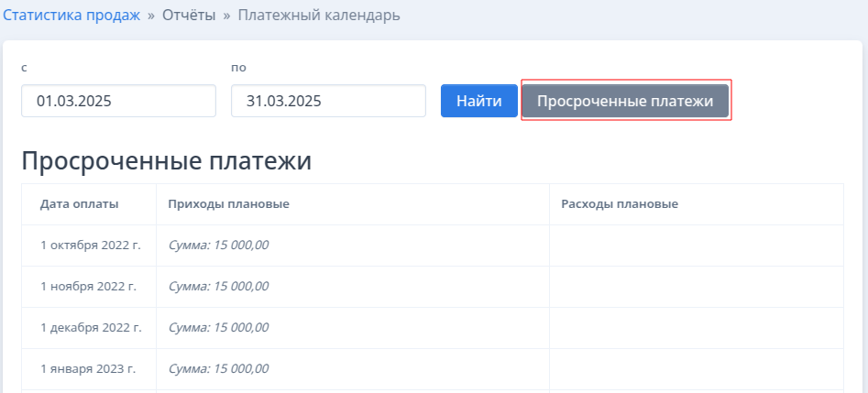
Task: Click the gray Просроченные платежи button
Action: [625, 101]
